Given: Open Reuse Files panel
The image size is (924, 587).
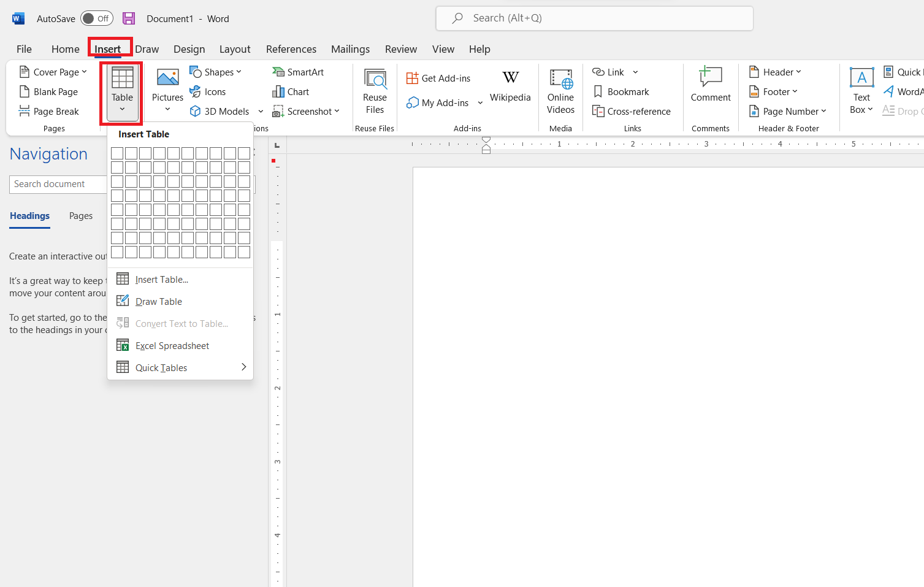Looking at the screenshot, I should [x=375, y=91].
